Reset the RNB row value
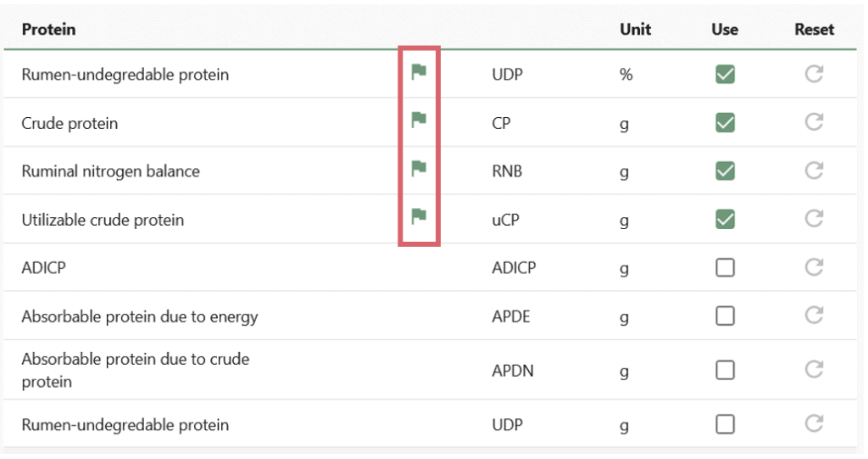 pyautogui.click(x=814, y=171)
